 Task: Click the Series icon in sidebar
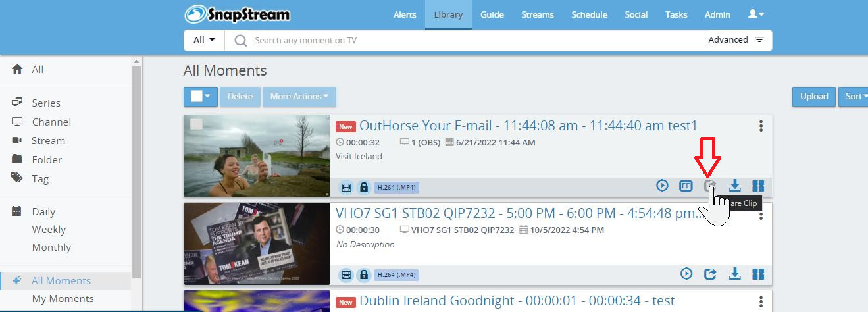click(x=17, y=103)
